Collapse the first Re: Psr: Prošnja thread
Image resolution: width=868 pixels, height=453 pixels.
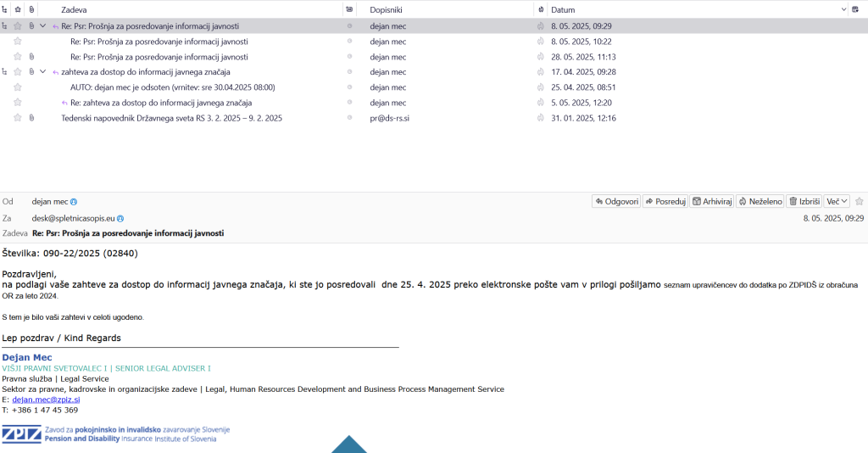42,26
